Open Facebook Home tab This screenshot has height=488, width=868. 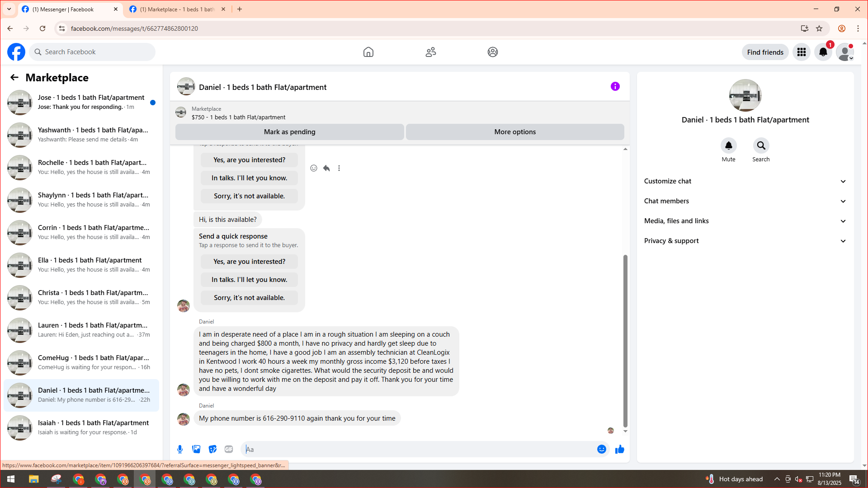368,52
